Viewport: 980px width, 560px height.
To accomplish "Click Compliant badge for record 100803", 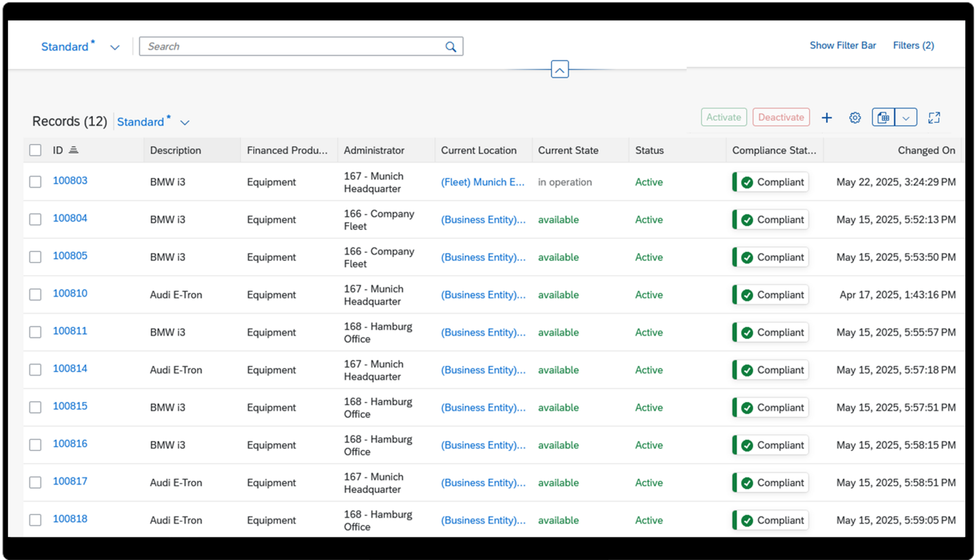I will point(770,182).
